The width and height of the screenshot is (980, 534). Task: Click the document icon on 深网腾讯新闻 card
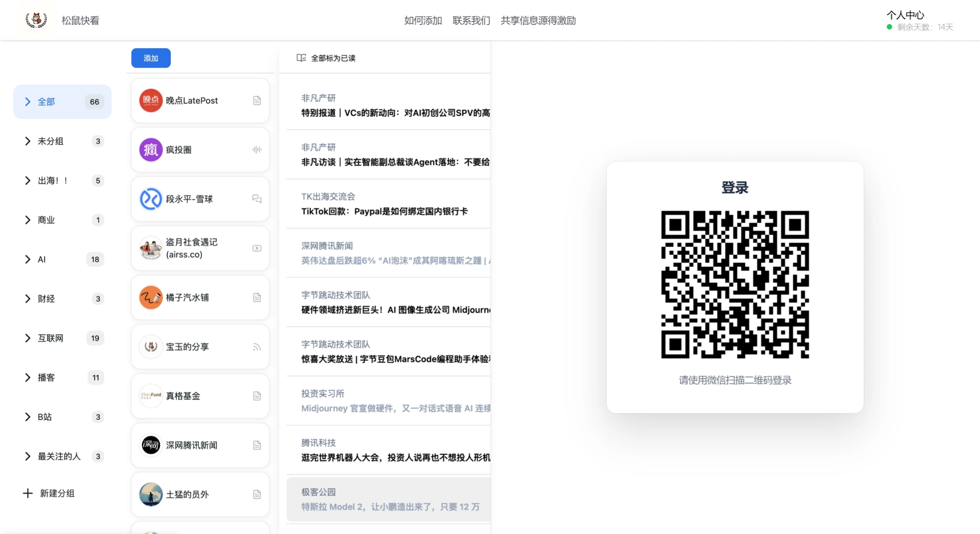(x=257, y=445)
